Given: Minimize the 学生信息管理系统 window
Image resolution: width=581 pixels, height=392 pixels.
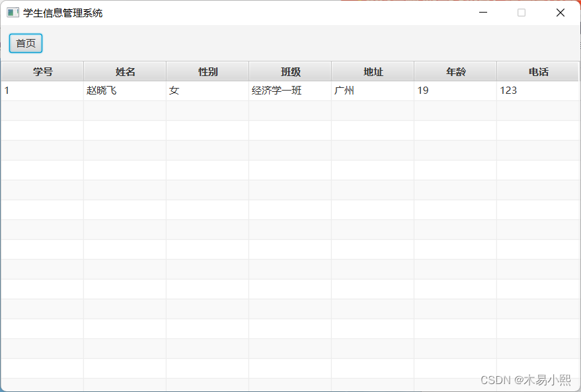Looking at the screenshot, I should [x=483, y=13].
